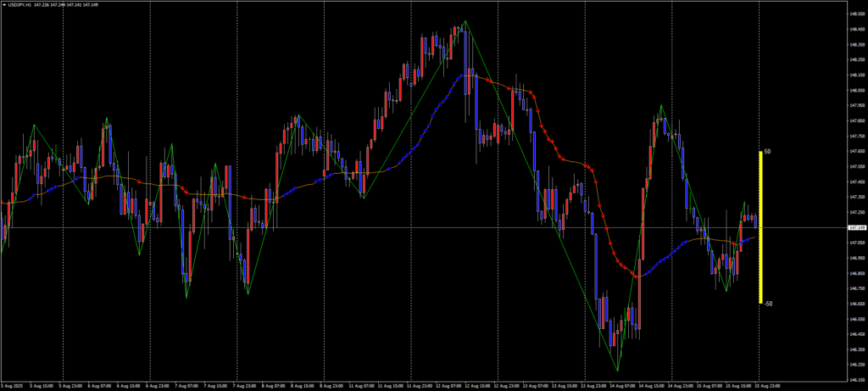Click the 12 Aug 15:00 time label

pyautogui.click(x=478, y=386)
